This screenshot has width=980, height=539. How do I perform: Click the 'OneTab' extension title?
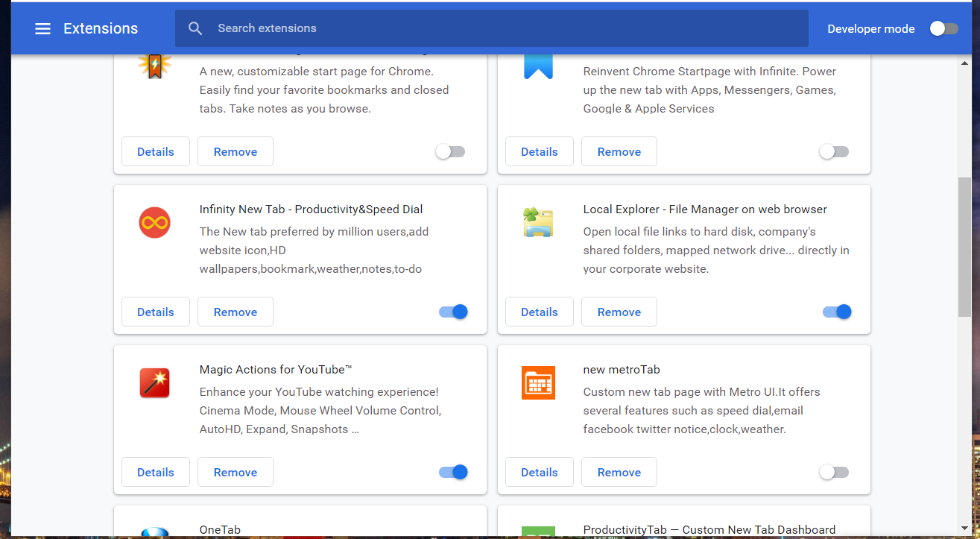click(220, 530)
